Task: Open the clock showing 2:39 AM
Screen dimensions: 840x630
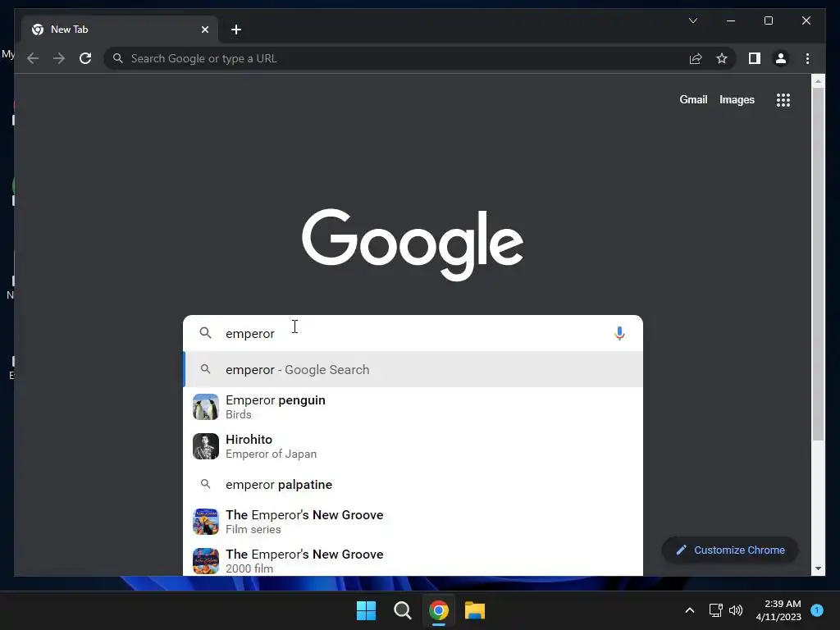Action: pos(778,610)
